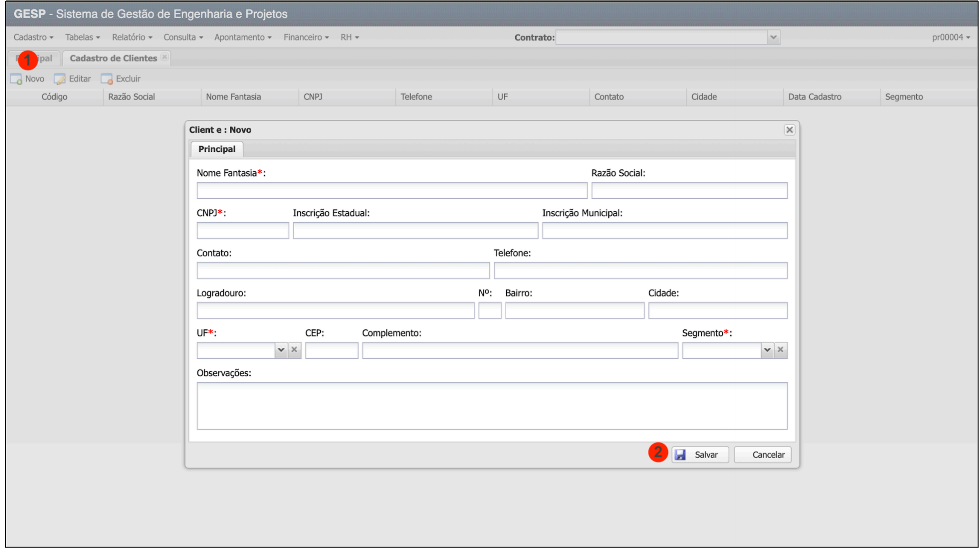Viewport: 980px width, 550px height.
Task: Open the Relatório menu
Action: [132, 37]
